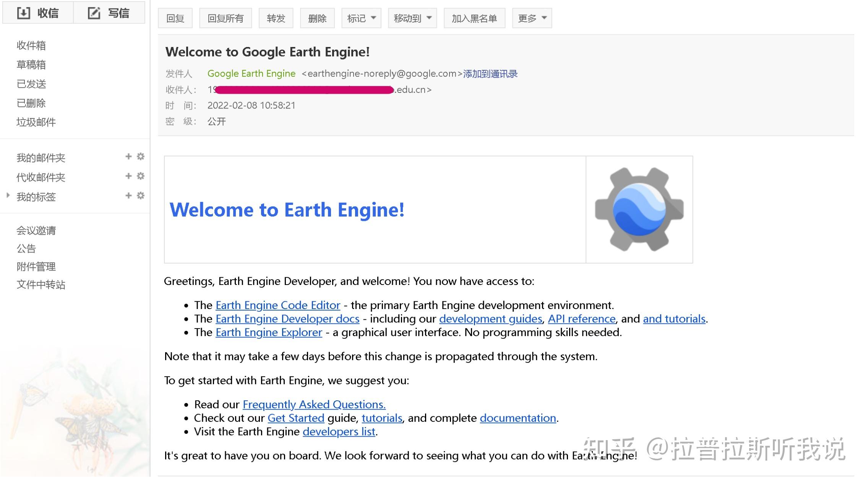
Task: Open the Earth Engine Developer docs link
Action: (287, 319)
